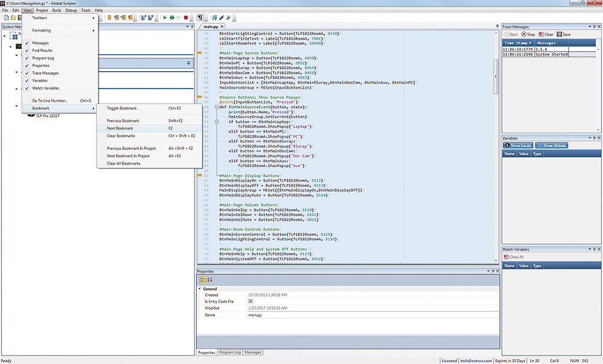Click the Time Stamp column header
Screen dimensions: 603x364
(518, 43)
